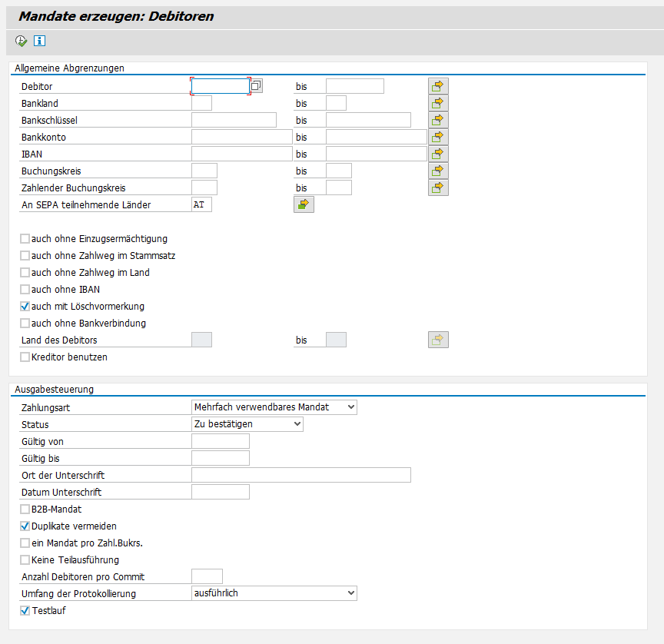Open the program information icon
Image resolution: width=664 pixels, height=644 pixels.
pos(39,41)
